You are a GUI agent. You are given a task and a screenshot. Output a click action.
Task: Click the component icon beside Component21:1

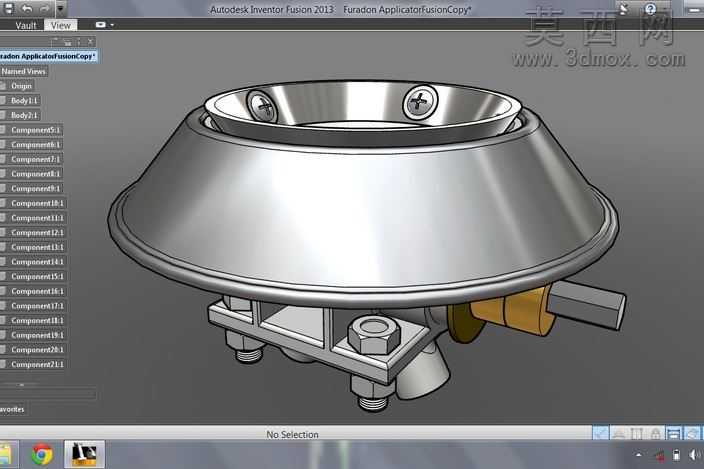click(x=3, y=364)
